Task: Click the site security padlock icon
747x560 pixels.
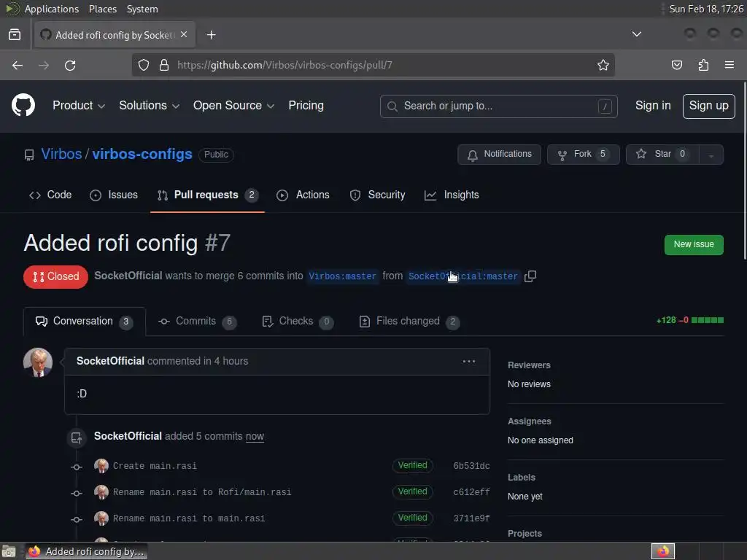Action: pyautogui.click(x=164, y=65)
